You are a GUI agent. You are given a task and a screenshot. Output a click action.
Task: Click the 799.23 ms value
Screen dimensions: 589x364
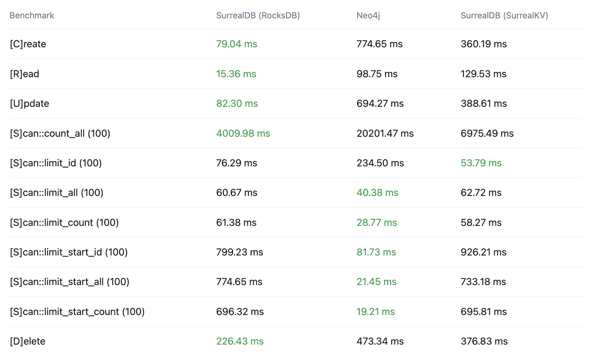240,252
